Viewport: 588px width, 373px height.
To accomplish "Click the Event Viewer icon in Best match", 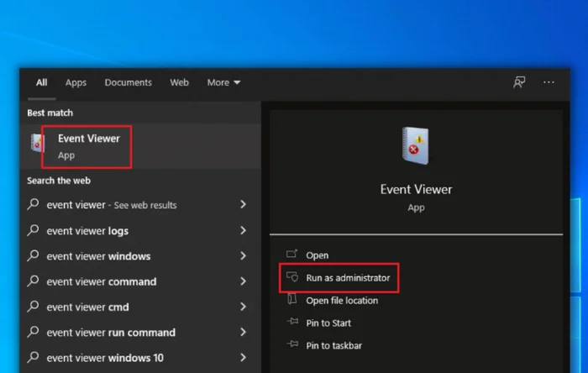I will 38,143.
